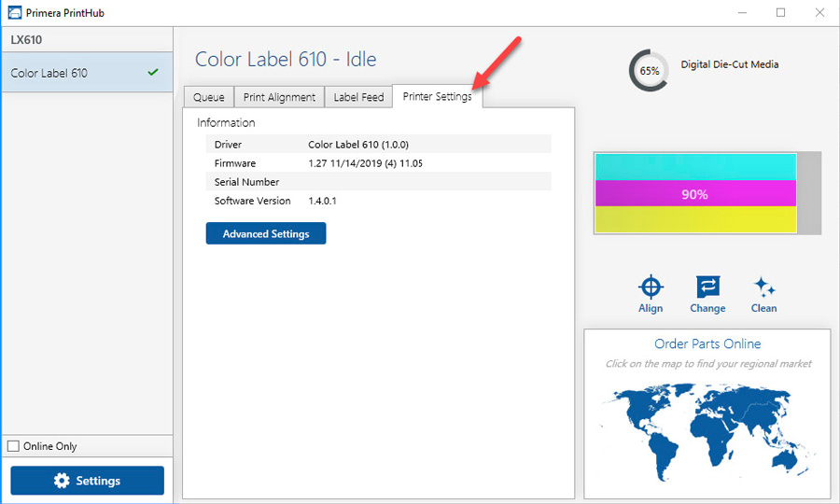Click the magenta 90% ink level bar
Image resolution: width=840 pixels, height=504 pixels.
pyautogui.click(x=695, y=193)
